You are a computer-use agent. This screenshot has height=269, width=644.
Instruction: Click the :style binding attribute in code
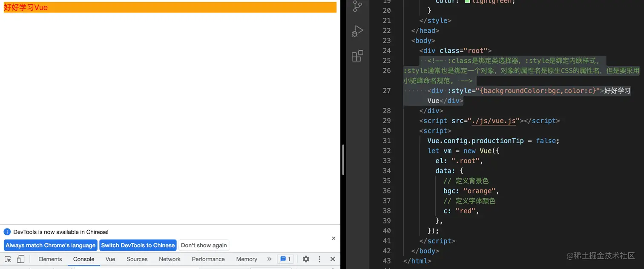(x=460, y=90)
